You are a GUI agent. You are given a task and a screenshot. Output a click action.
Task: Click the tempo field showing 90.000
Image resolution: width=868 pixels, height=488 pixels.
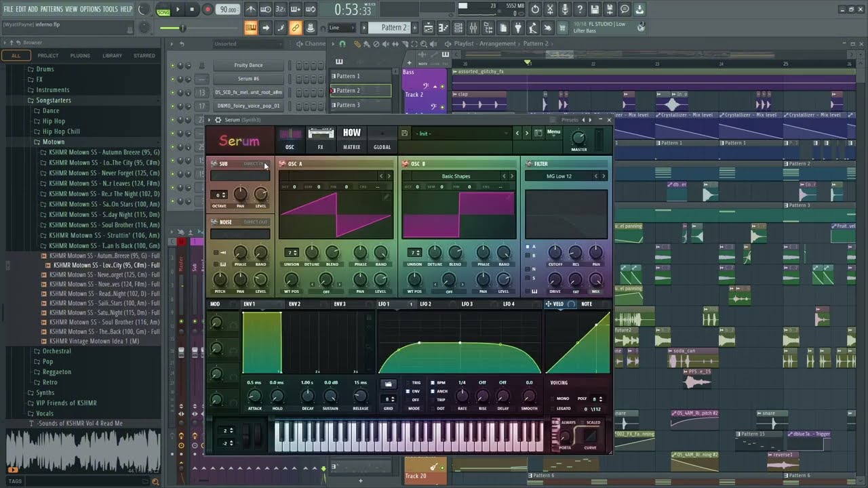(x=229, y=9)
